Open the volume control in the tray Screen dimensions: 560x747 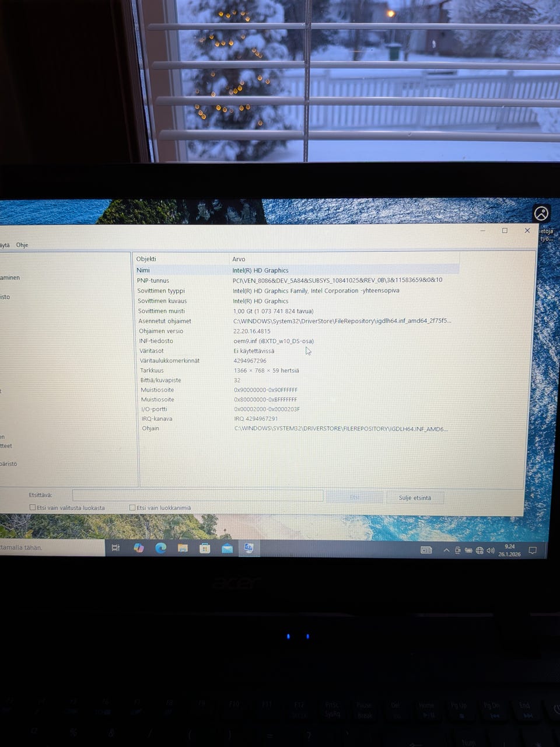(491, 550)
